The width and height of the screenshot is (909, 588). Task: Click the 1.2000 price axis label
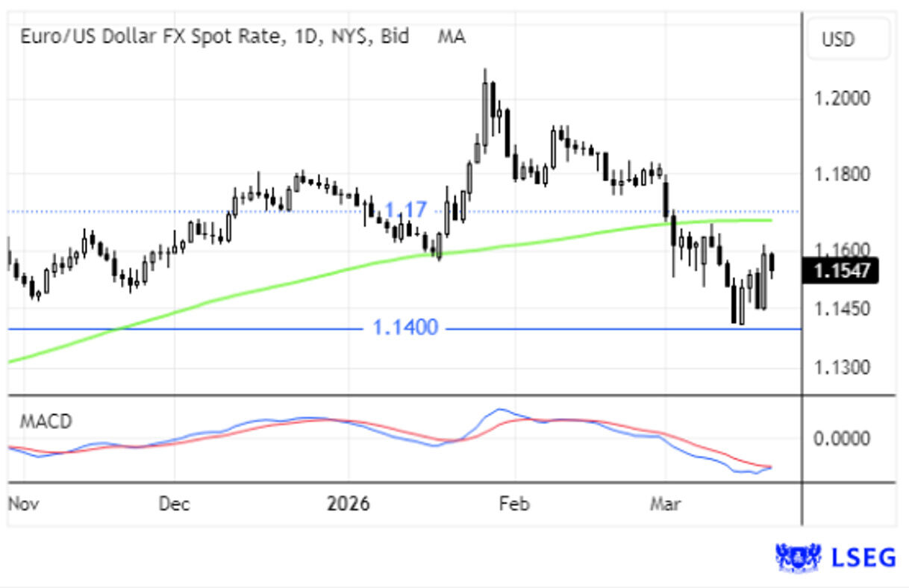(x=842, y=98)
